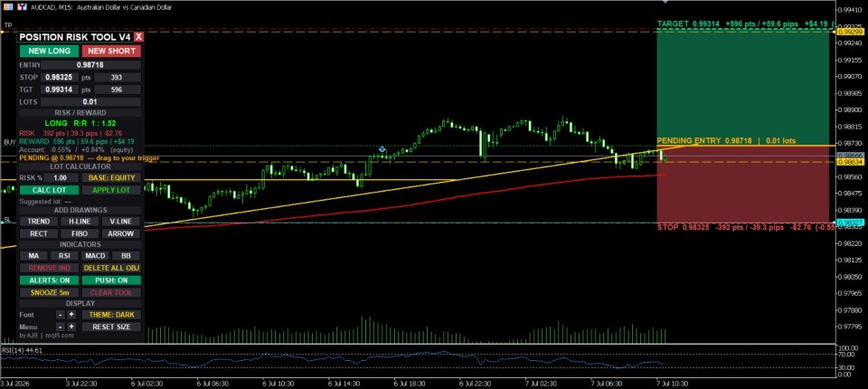The image size is (868, 389).
Task: Edit the STOP points field 393
Action: coord(118,78)
